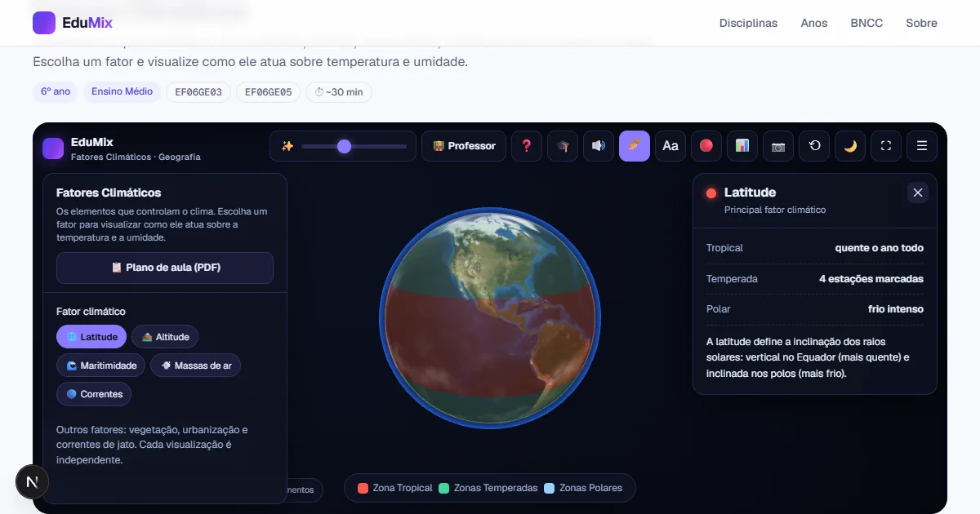Open the Aa font size option
The width and height of the screenshot is (980, 514).
[670, 146]
